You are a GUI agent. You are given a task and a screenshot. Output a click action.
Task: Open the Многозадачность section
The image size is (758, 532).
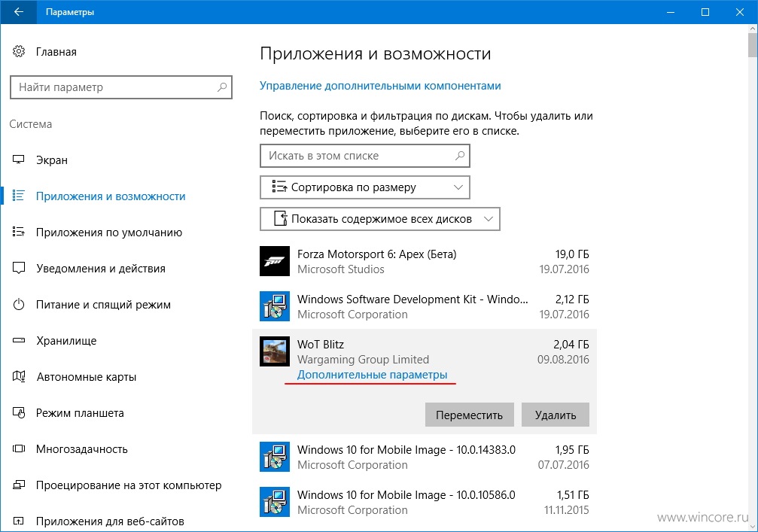pos(82,449)
